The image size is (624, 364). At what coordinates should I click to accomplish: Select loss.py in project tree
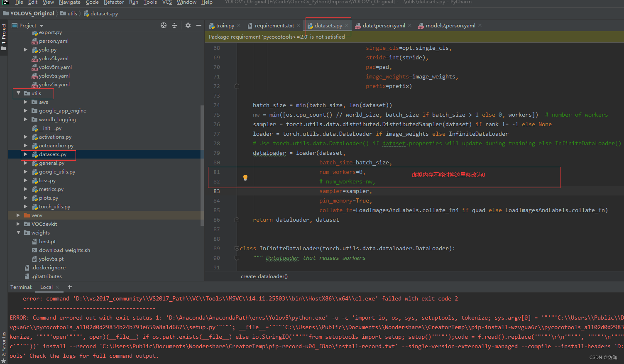click(x=47, y=181)
